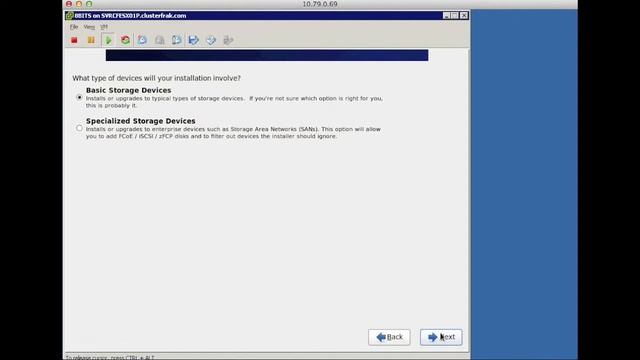Close the VM console window
640x360 pixels.
464,16
